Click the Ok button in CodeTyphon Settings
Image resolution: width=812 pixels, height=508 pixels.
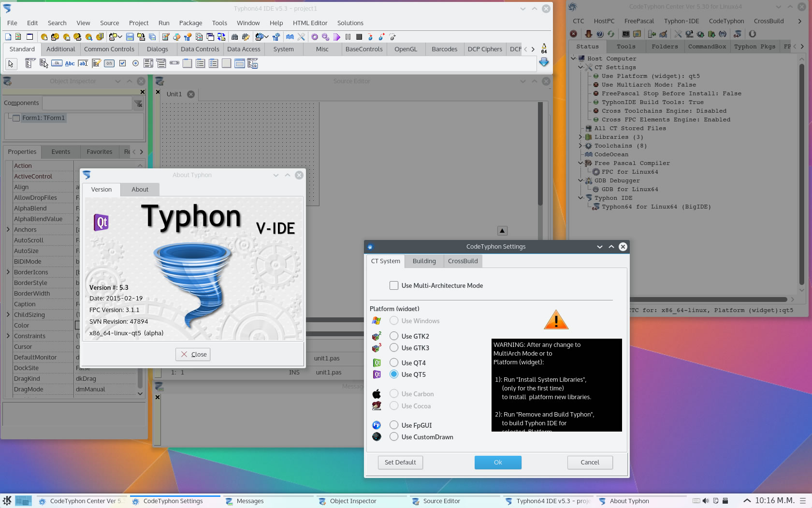(x=498, y=462)
